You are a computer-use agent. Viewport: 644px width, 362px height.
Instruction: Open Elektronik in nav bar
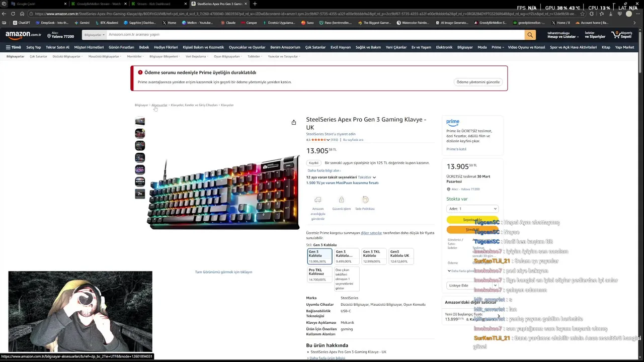pos(444,47)
